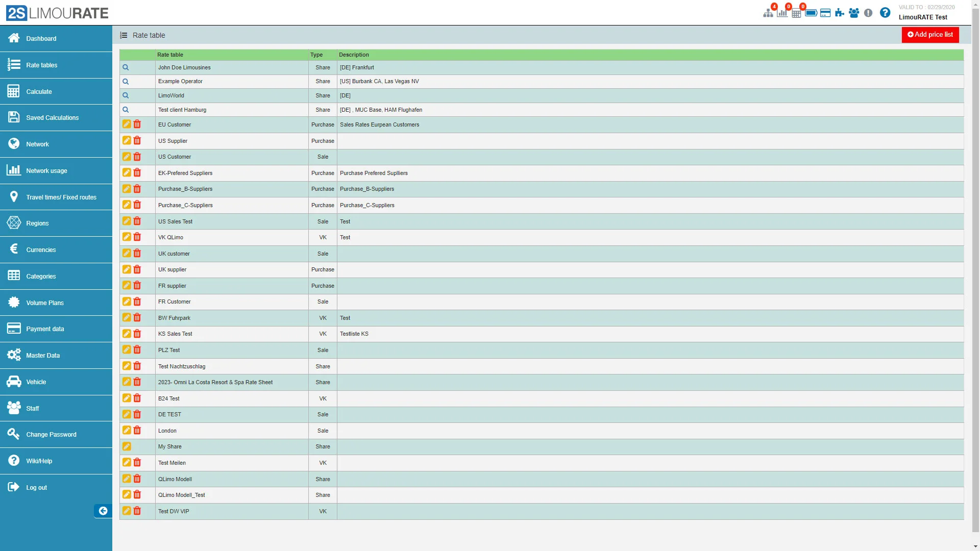Image resolution: width=980 pixels, height=551 pixels.
Task: Navigate to the Dashboard menu item
Action: (x=41, y=38)
